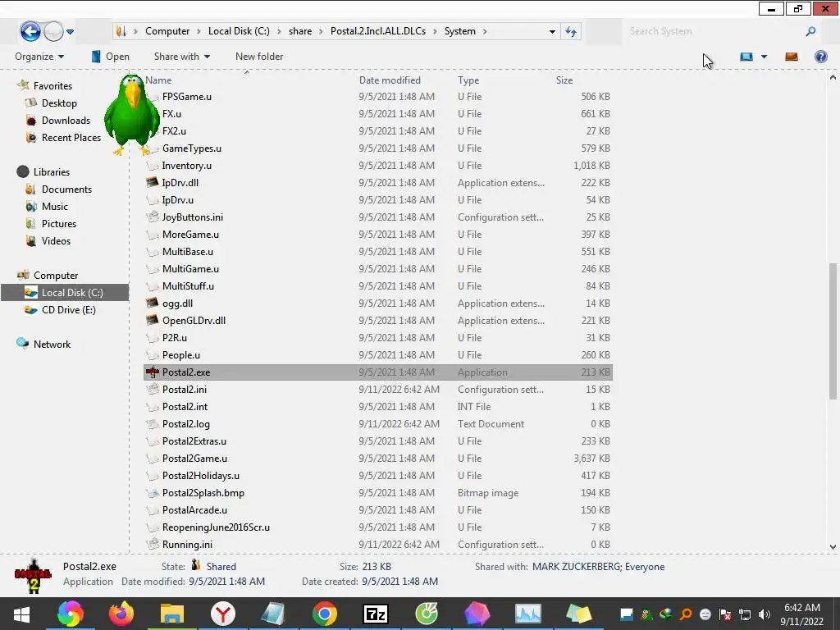Image resolution: width=840 pixels, height=630 pixels.
Task: Click the JoyButtons.ini file icon
Action: point(153,217)
